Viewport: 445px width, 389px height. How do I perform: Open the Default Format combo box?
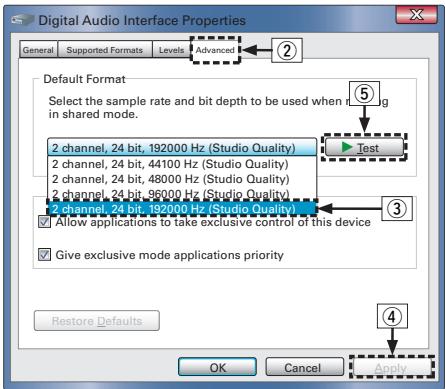click(x=182, y=148)
